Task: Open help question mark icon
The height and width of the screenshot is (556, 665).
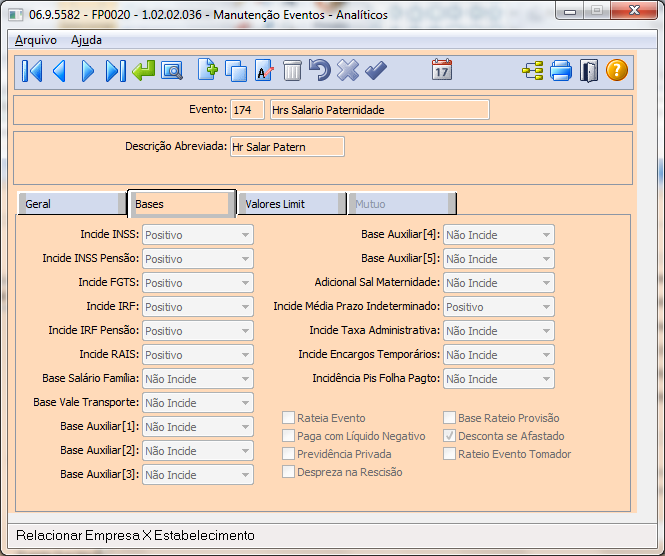Action: (x=617, y=70)
